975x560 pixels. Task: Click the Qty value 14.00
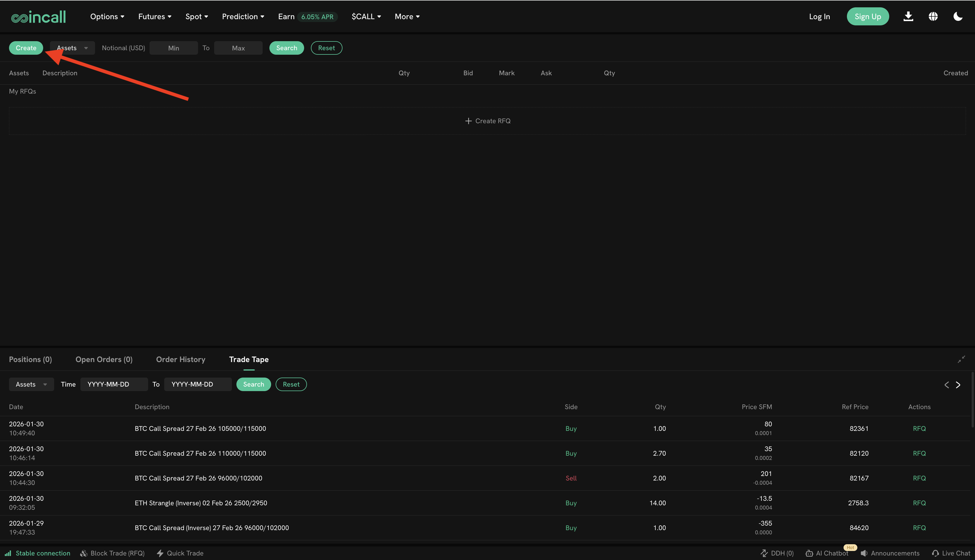(x=658, y=503)
